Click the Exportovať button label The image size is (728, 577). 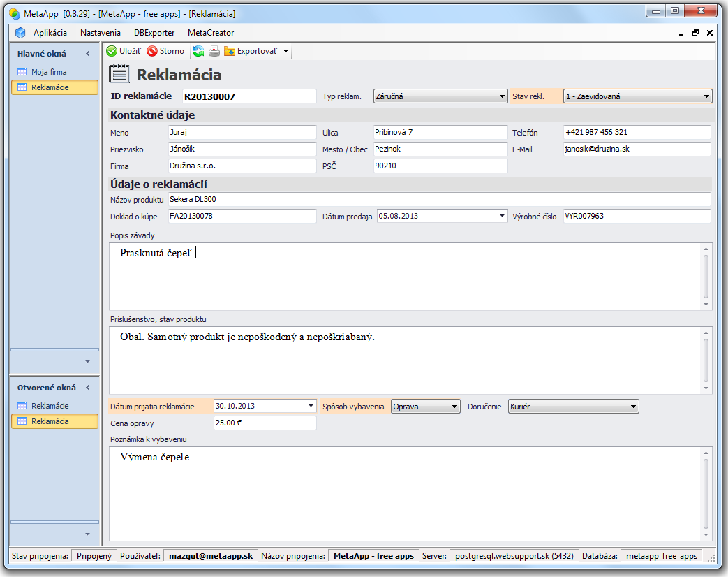pos(258,51)
